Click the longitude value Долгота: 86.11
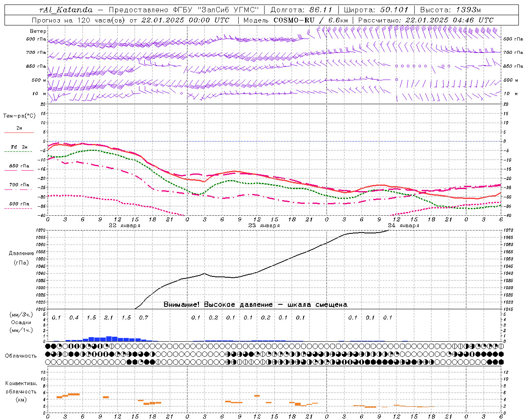Image resolution: width=525 pixels, height=420 pixels. (301, 10)
